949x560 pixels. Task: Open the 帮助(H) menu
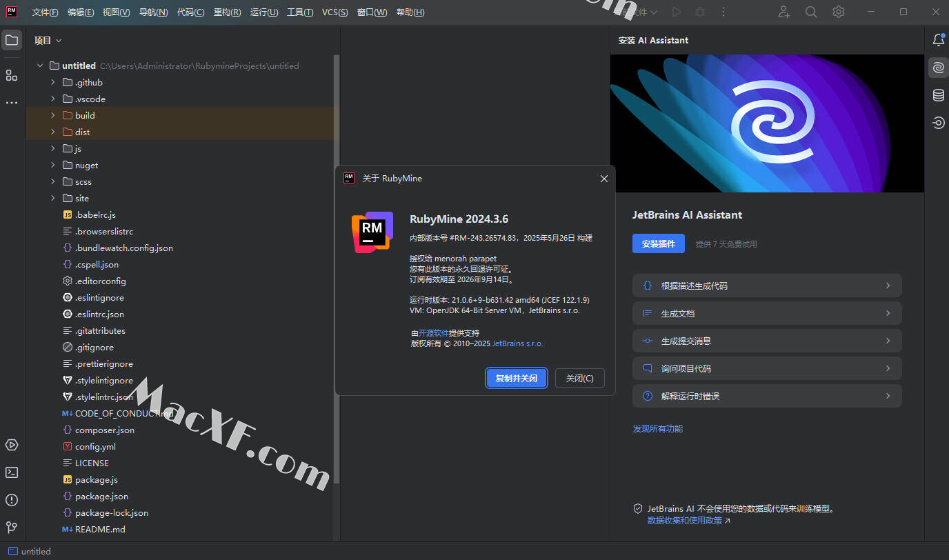410,12
